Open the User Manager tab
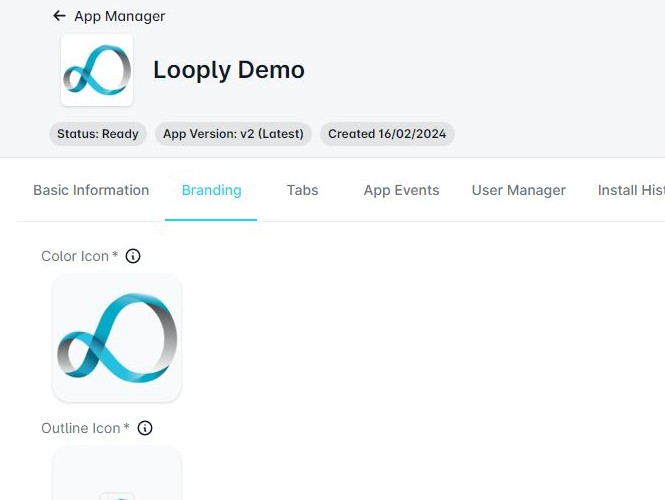This screenshot has width=665, height=500. tap(519, 190)
